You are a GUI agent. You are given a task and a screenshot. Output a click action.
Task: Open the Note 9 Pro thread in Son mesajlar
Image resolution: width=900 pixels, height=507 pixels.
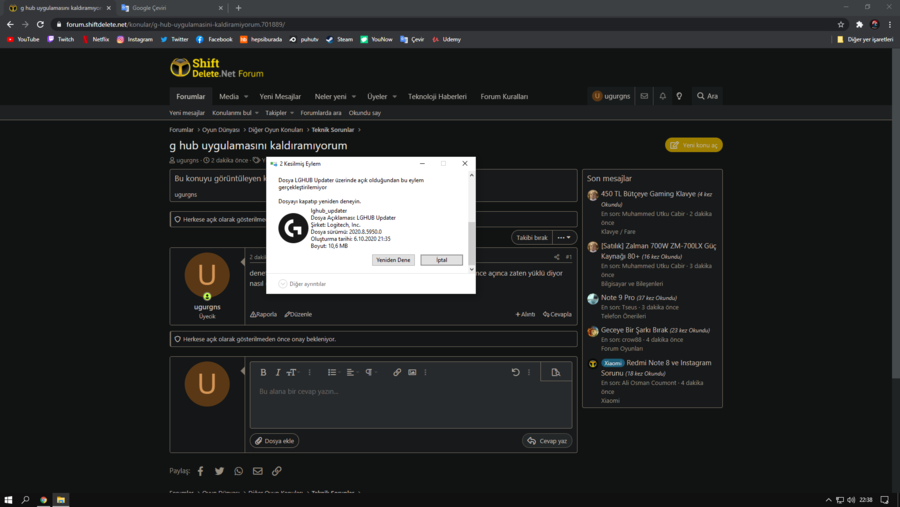(x=618, y=297)
